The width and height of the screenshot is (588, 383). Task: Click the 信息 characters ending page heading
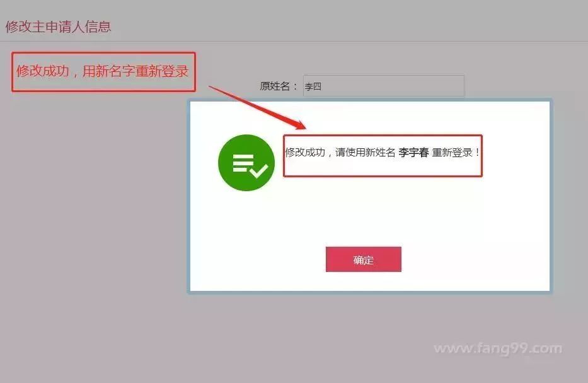click(x=98, y=27)
